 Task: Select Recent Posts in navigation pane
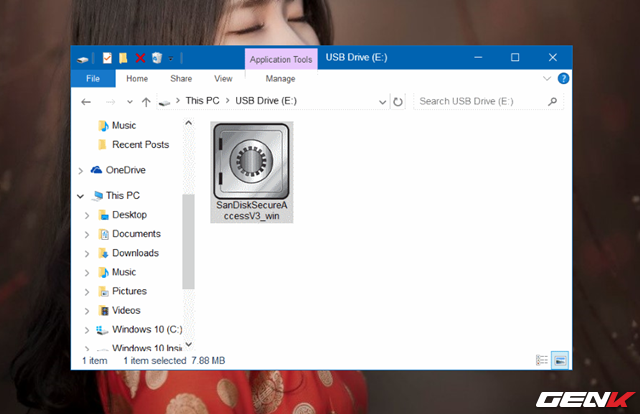[x=141, y=145]
